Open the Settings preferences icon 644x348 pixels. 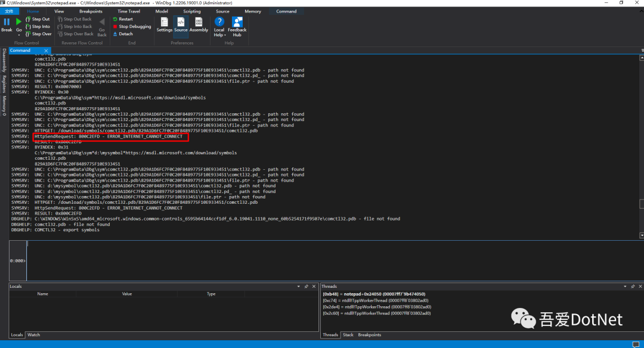click(165, 24)
